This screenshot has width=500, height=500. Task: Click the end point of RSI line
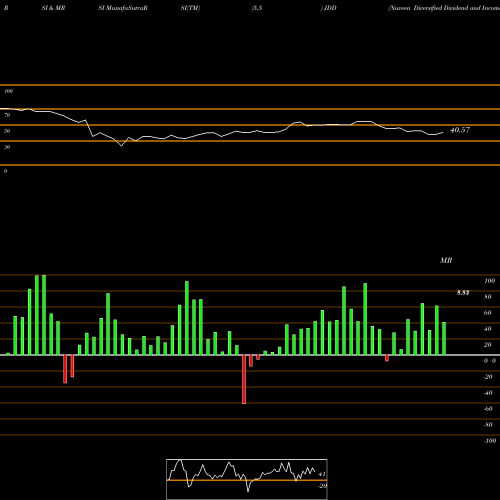click(x=443, y=133)
